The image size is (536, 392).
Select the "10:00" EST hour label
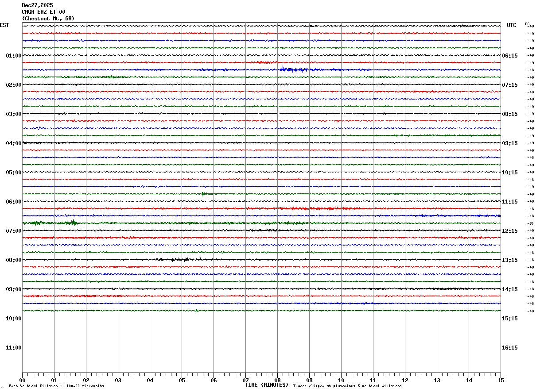[14, 319]
